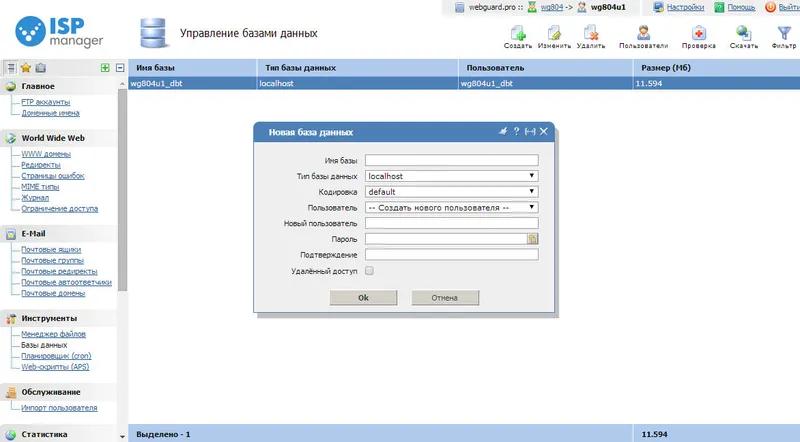The height and width of the screenshot is (442, 800).
Task: Click the dialog maximize-width icon
Action: [530, 132]
